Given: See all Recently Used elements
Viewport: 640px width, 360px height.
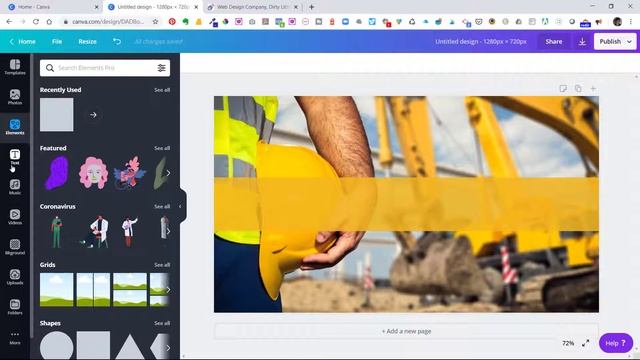Looking at the screenshot, I should coord(162,90).
